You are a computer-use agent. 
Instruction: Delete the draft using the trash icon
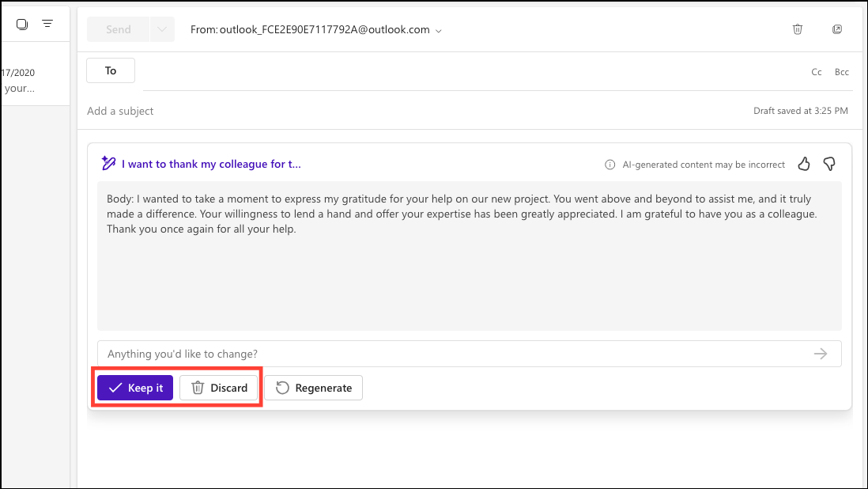click(797, 28)
